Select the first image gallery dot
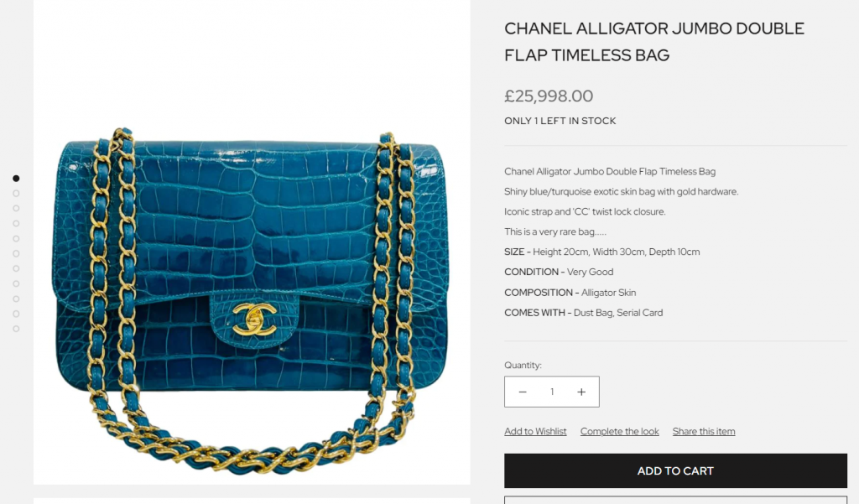Image resolution: width=859 pixels, height=504 pixels. coord(16,178)
